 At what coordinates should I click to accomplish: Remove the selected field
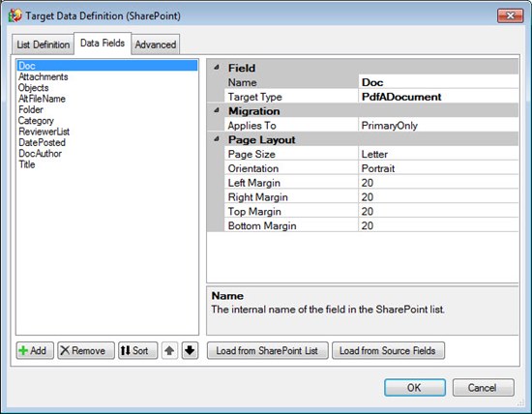[86, 350]
